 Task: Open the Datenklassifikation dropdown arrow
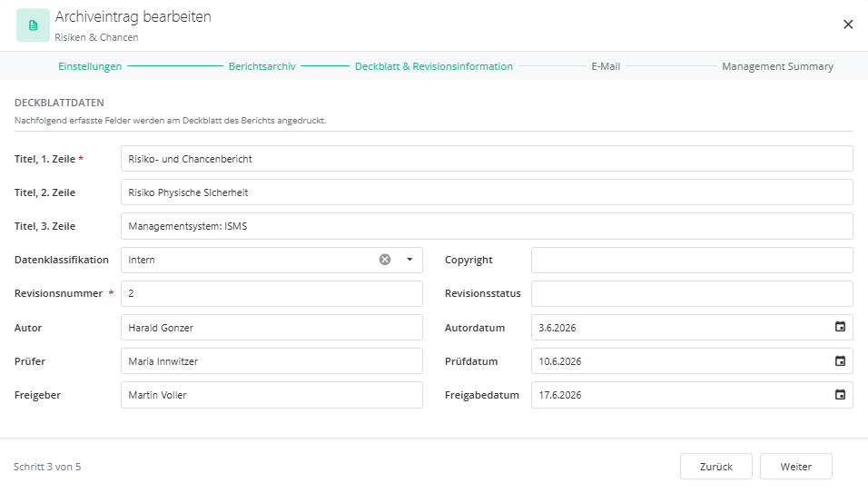pos(409,260)
